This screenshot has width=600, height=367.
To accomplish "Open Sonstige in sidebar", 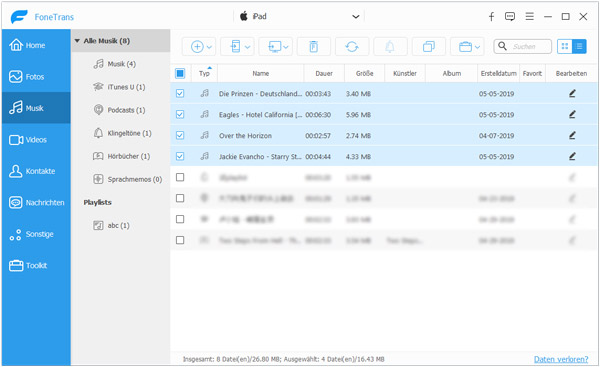I will tap(36, 234).
